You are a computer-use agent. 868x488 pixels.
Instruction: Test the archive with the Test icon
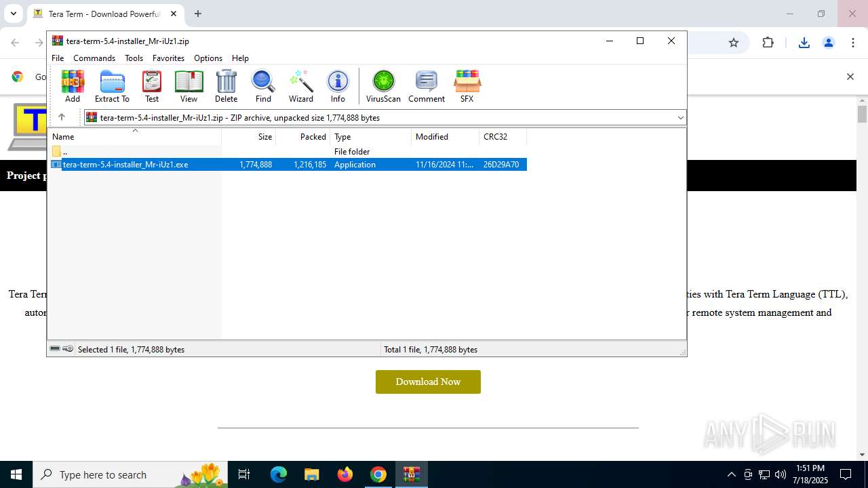pos(152,87)
